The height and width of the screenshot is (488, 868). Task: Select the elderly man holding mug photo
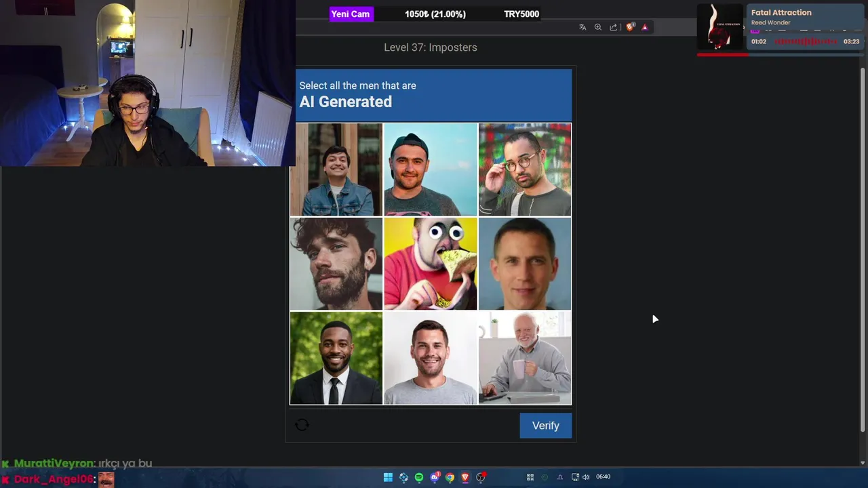click(525, 358)
